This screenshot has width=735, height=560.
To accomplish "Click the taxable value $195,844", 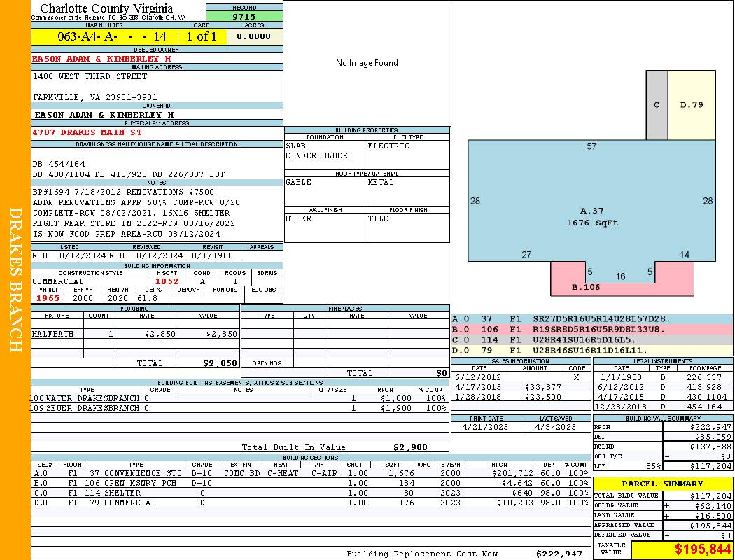I will [x=682, y=550].
